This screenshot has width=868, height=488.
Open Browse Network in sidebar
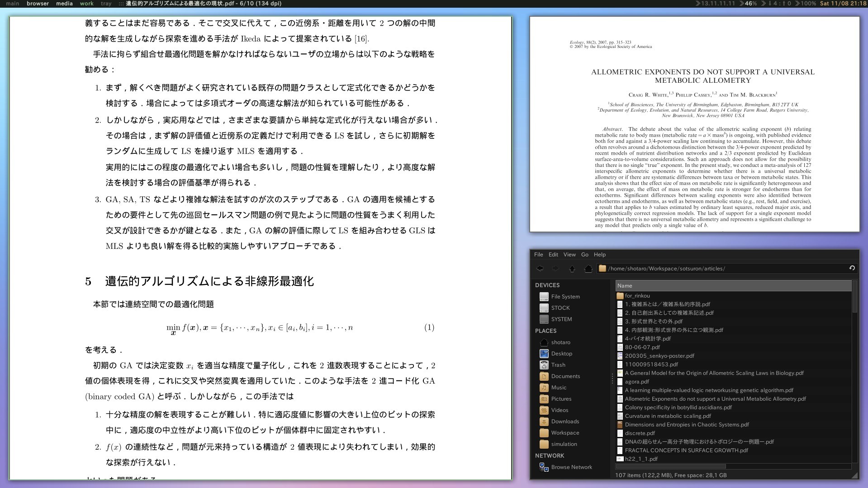click(x=571, y=467)
